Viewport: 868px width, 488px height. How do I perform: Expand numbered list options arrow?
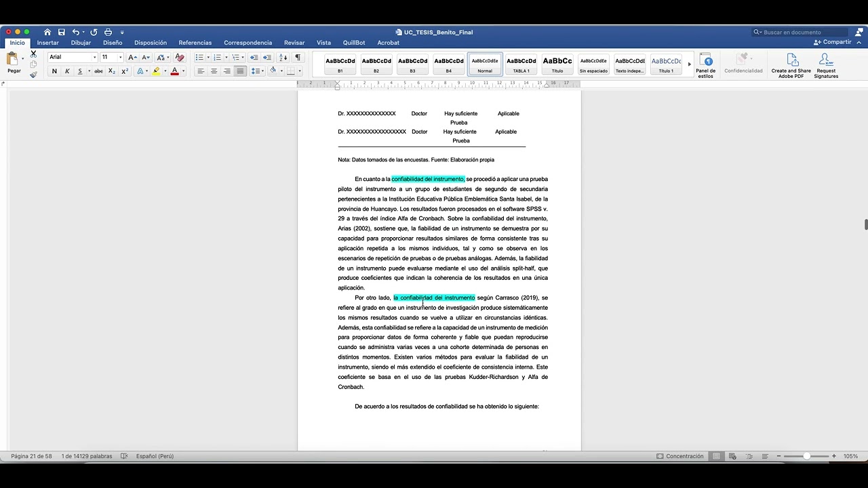(226, 58)
